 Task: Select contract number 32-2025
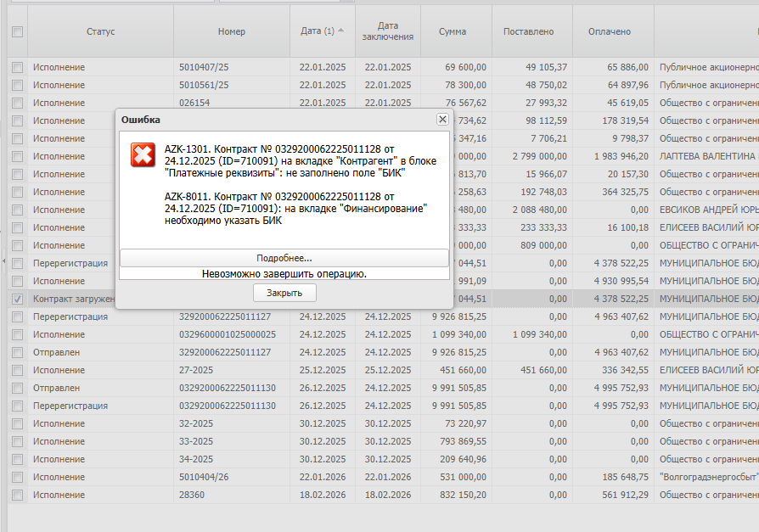(232, 423)
